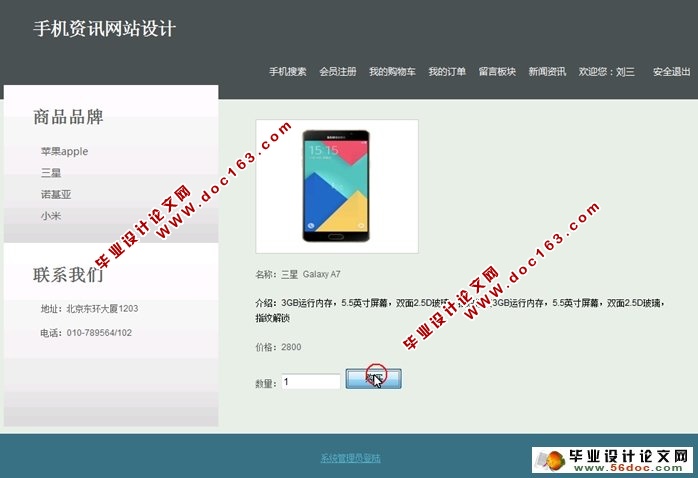Click the phone number 010-789564/102
The height and width of the screenshot is (478, 698).
coord(99,332)
